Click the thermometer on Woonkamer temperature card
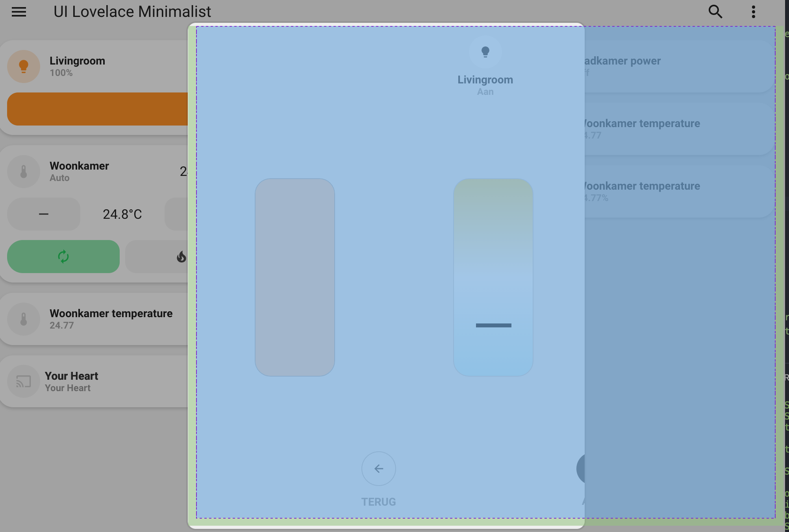Viewport: 789px width, 532px height. [24, 319]
